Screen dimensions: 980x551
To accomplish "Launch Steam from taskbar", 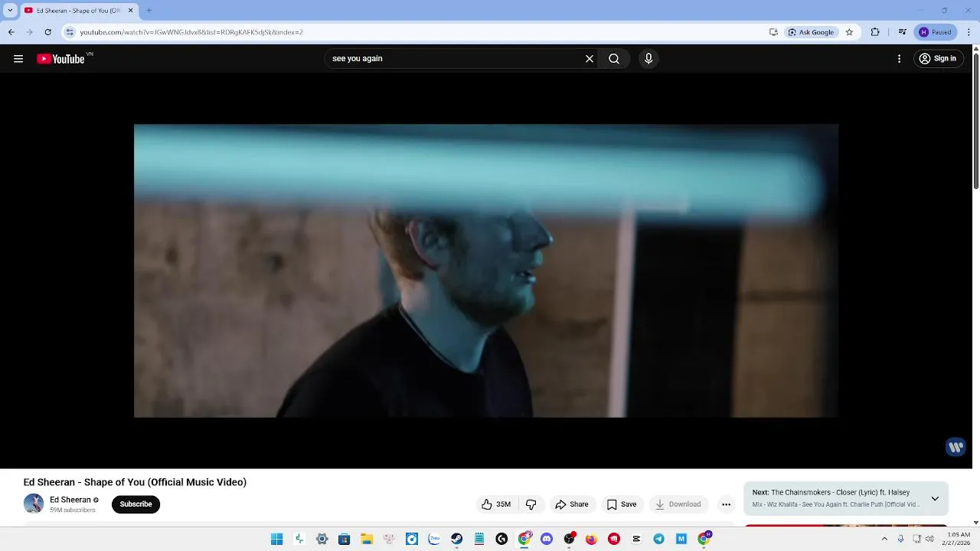I will point(456,539).
